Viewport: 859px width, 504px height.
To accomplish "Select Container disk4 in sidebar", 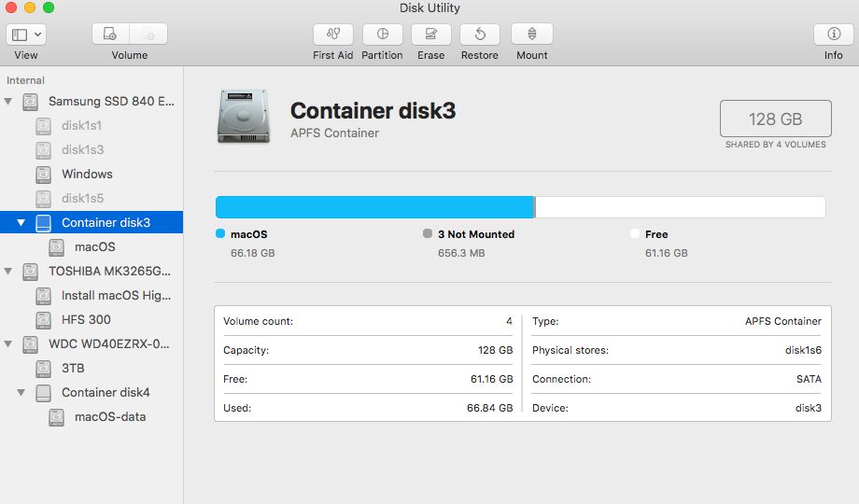I will [x=92, y=392].
